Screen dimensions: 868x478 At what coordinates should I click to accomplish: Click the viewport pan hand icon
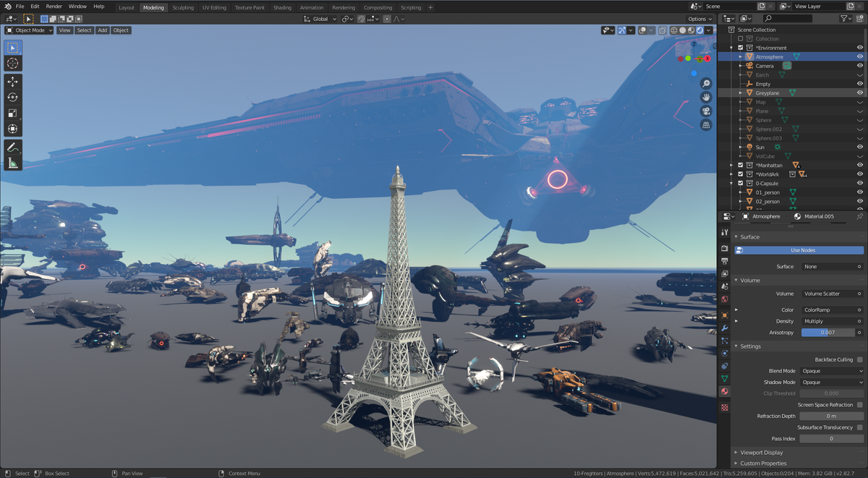[706, 98]
